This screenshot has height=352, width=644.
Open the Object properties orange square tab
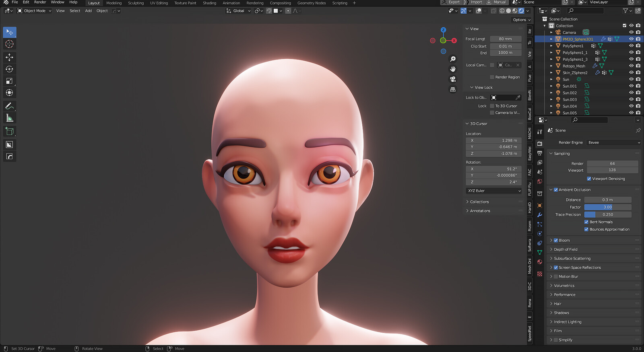[540, 205]
